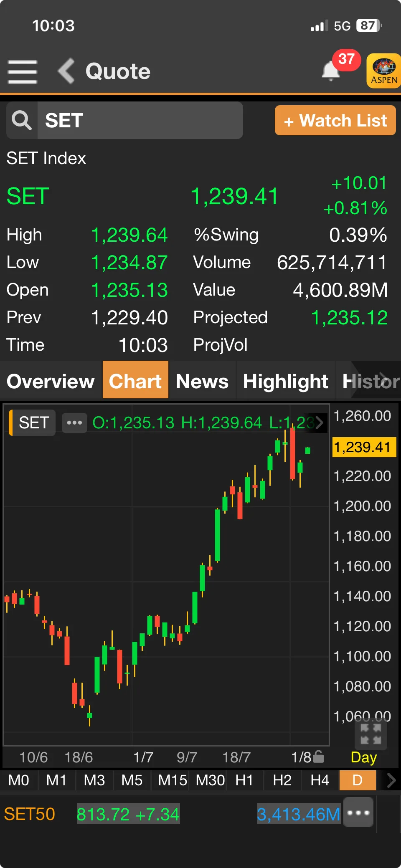Show more timeframes with right chevron
This screenshot has height=868, width=401.
pos(391,780)
